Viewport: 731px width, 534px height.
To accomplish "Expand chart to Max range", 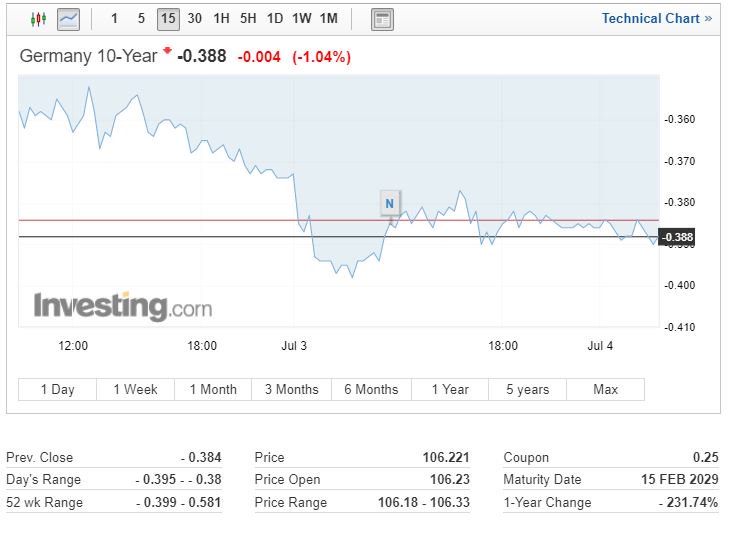I will pyautogui.click(x=605, y=389).
